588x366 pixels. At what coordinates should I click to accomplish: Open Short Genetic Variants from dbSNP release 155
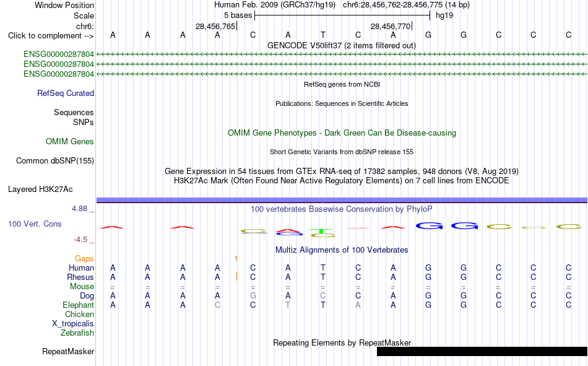tap(342, 152)
